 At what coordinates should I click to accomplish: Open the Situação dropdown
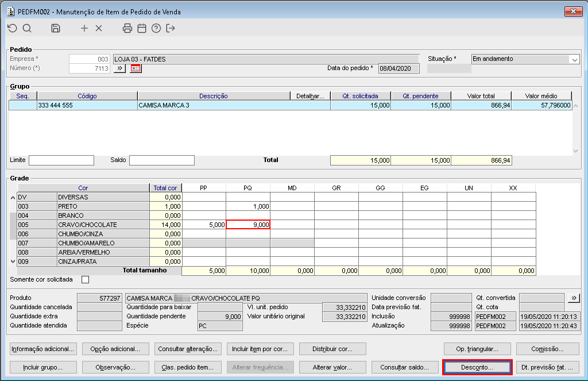click(575, 59)
